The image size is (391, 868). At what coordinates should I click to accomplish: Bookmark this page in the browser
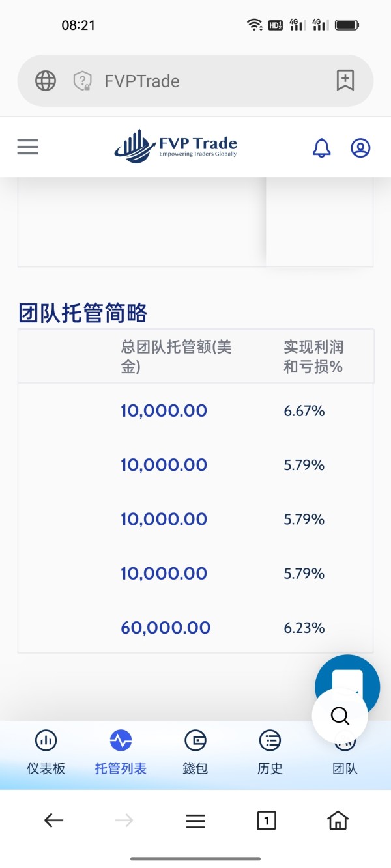tap(345, 81)
